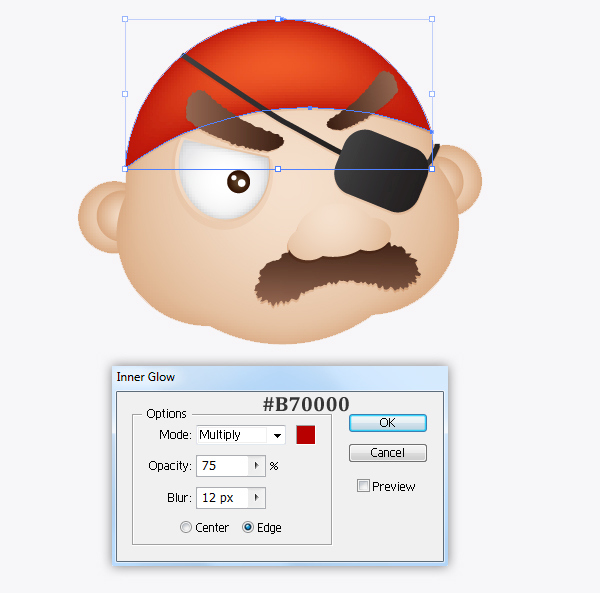Click the Opacity field showing 75
Viewport: 600px width, 593px height.
tap(223, 466)
